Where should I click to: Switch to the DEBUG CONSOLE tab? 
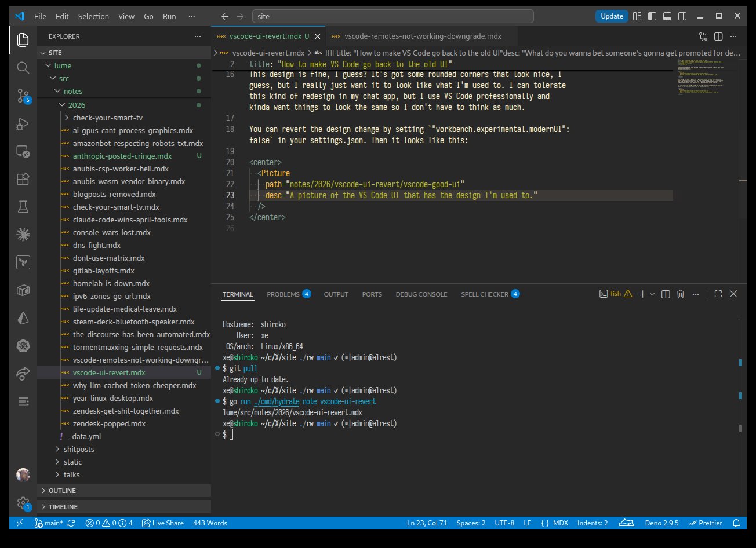pyautogui.click(x=421, y=294)
